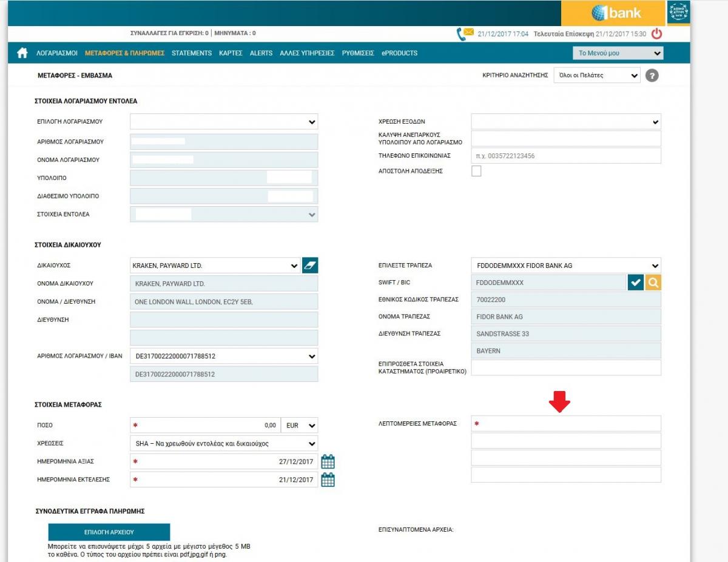Click the phone contact icon
The image size is (728, 562).
tap(460, 35)
